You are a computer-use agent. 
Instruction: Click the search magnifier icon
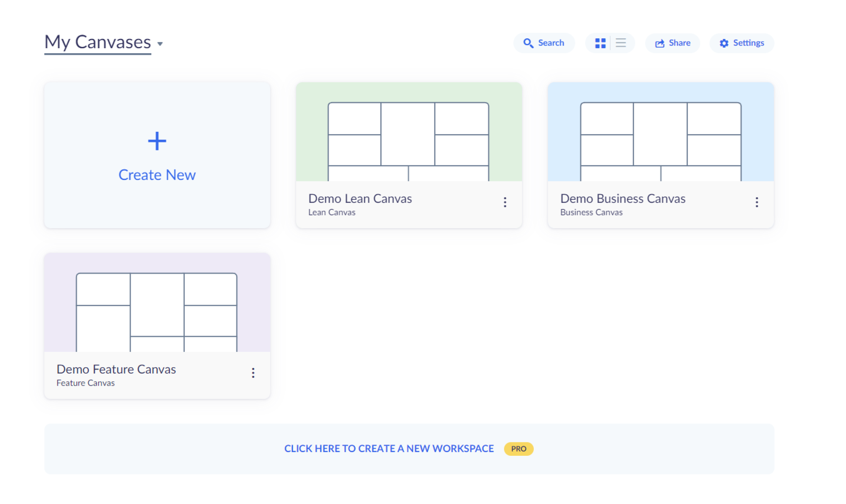[529, 43]
